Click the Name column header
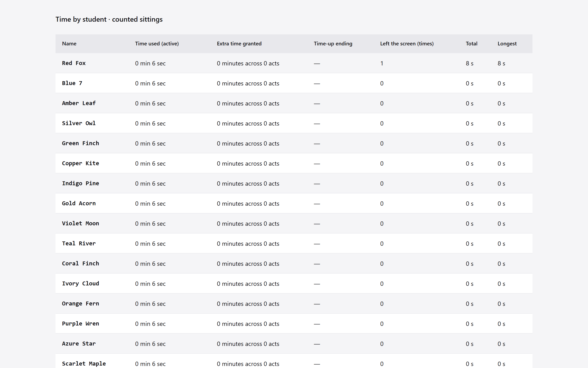This screenshot has width=588, height=368. coord(69,44)
